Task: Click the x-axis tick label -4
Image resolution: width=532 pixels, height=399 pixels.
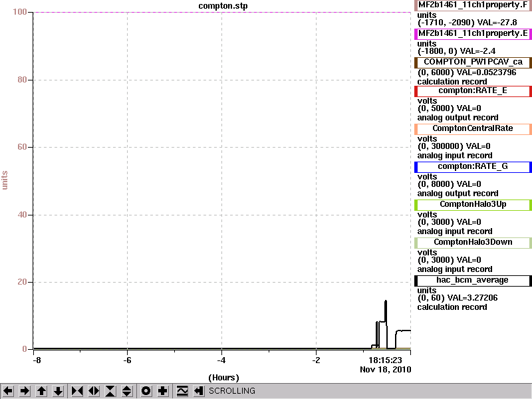Action: (x=221, y=360)
